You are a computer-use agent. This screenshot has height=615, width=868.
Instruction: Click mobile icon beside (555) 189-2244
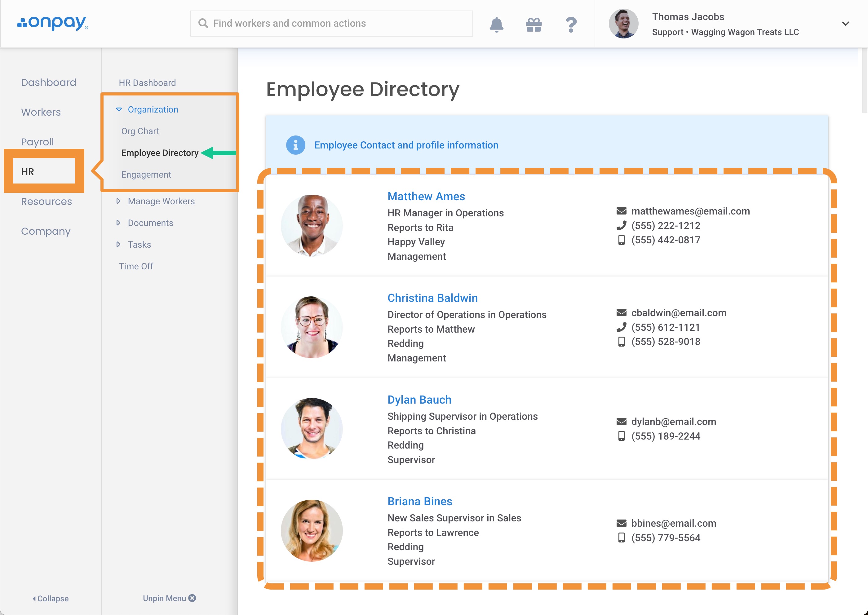(621, 436)
